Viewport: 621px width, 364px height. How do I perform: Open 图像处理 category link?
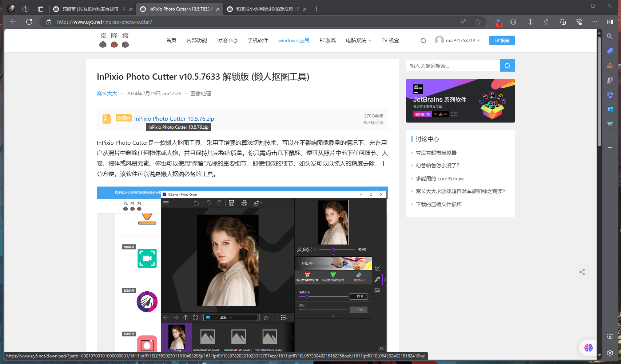pyautogui.click(x=201, y=93)
